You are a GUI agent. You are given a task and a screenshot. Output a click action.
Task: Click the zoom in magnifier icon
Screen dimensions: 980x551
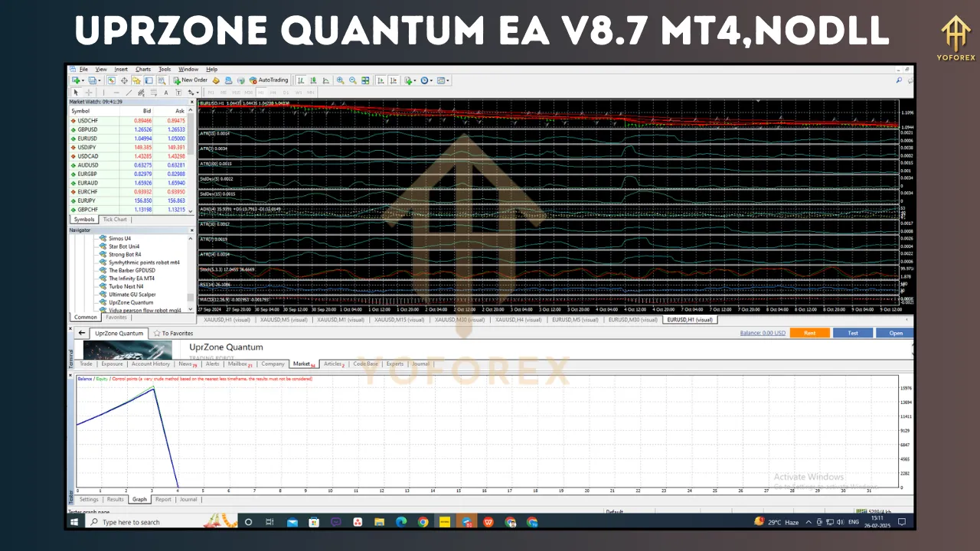pyautogui.click(x=341, y=80)
